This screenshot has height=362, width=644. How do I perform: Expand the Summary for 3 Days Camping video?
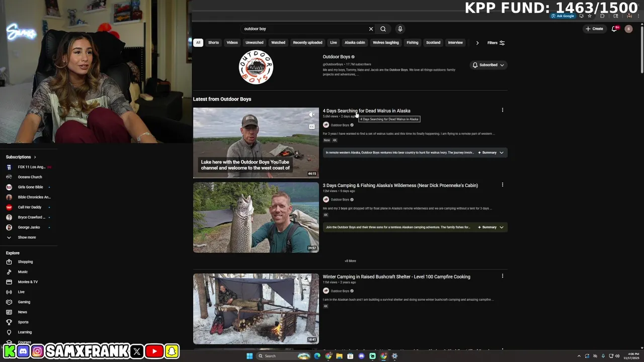(491, 227)
